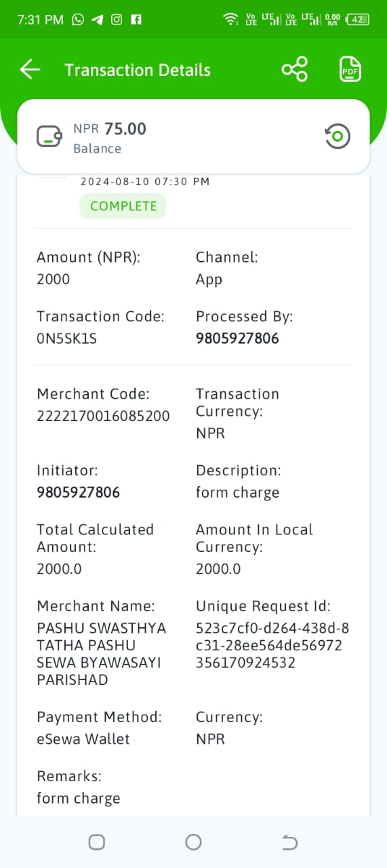Screen dimensions: 387x868
Task: Download the transaction as PDF
Action: point(350,70)
